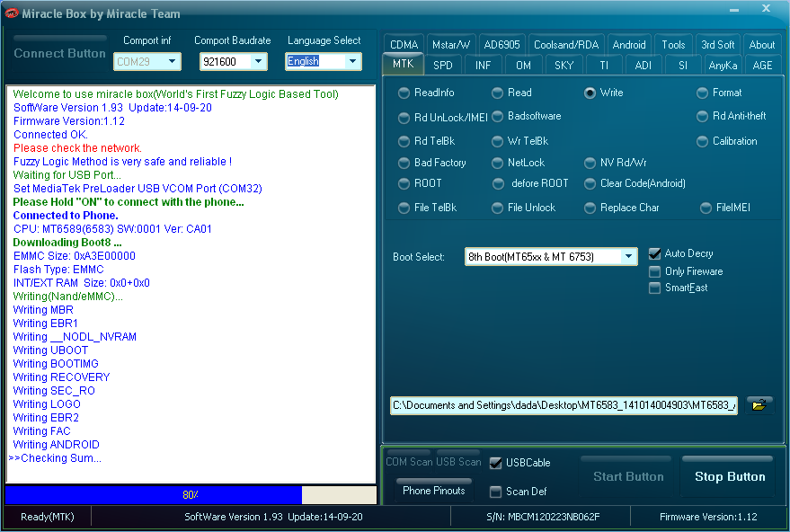
Task: Click the Miracle Box logo icon in title bar
Action: (x=11, y=13)
